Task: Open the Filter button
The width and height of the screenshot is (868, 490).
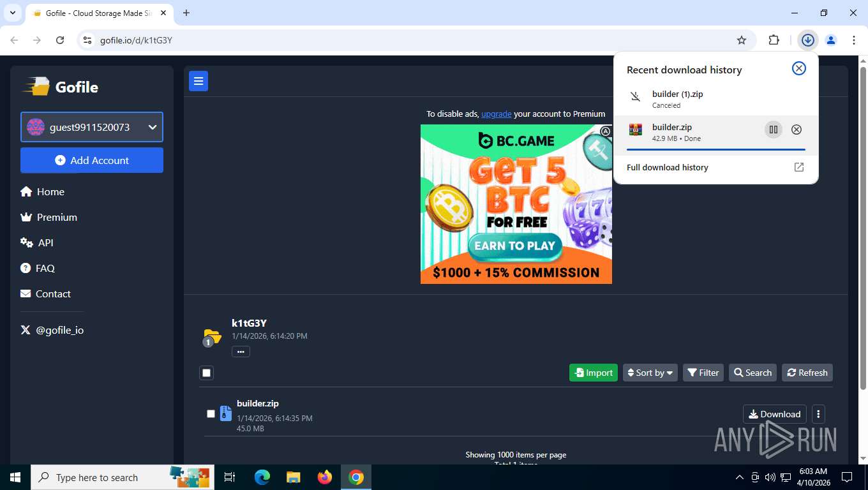Action: click(703, 373)
